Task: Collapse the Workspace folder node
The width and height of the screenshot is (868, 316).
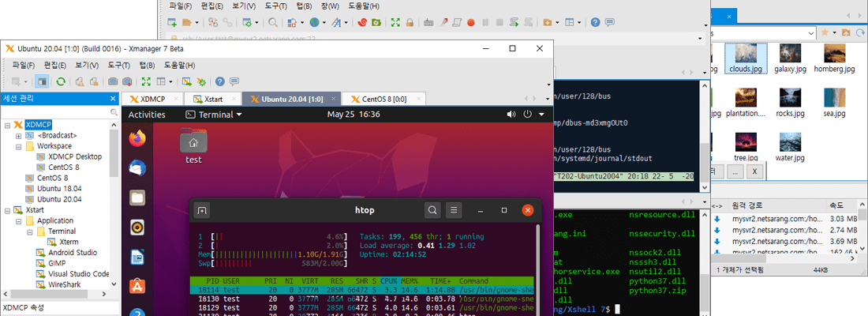Action: tap(18, 146)
